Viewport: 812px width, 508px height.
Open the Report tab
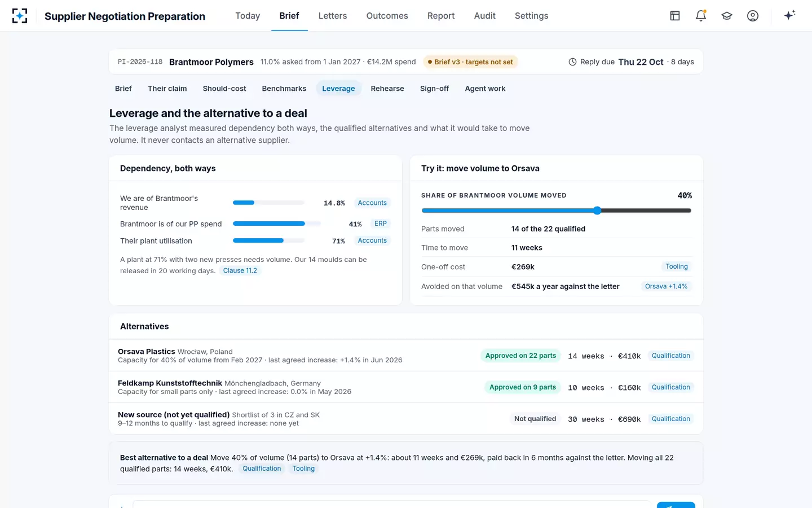441,16
